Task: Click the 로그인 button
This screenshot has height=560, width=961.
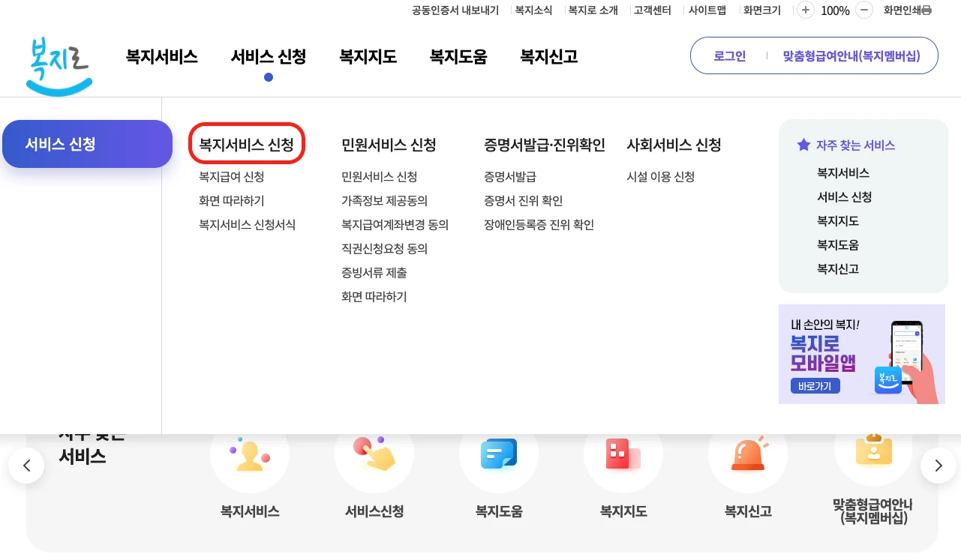Action: tap(728, 55)
